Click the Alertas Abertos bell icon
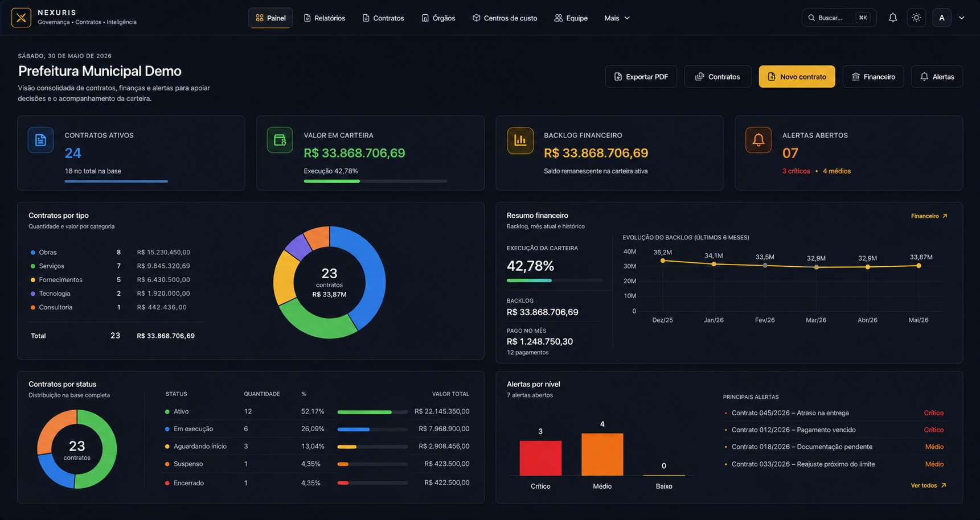This screenshot has height=520, width=980. (758, 140)
